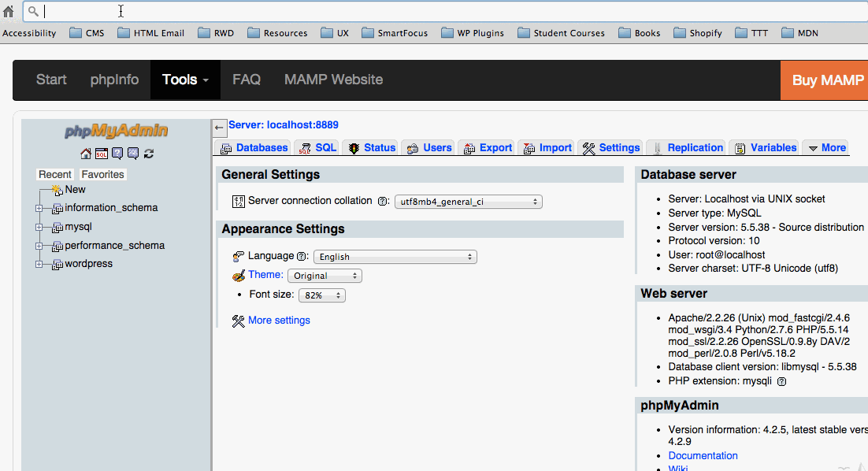Switch to the Replication tab
The height and width of the screenshot is (471, 868).
(x=686, y=148)
